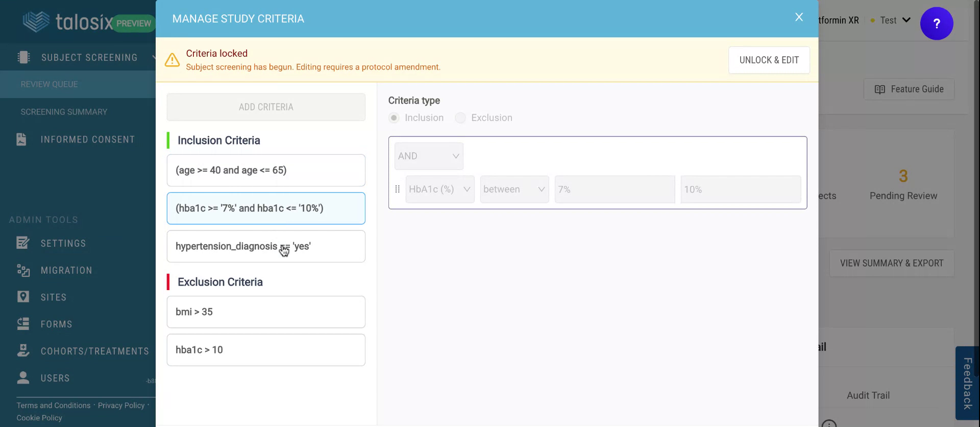The width and height of the screenshot is (980, 427).
Task: Click the PREVIEW badge beside talosix
Action: click(134, 23)
